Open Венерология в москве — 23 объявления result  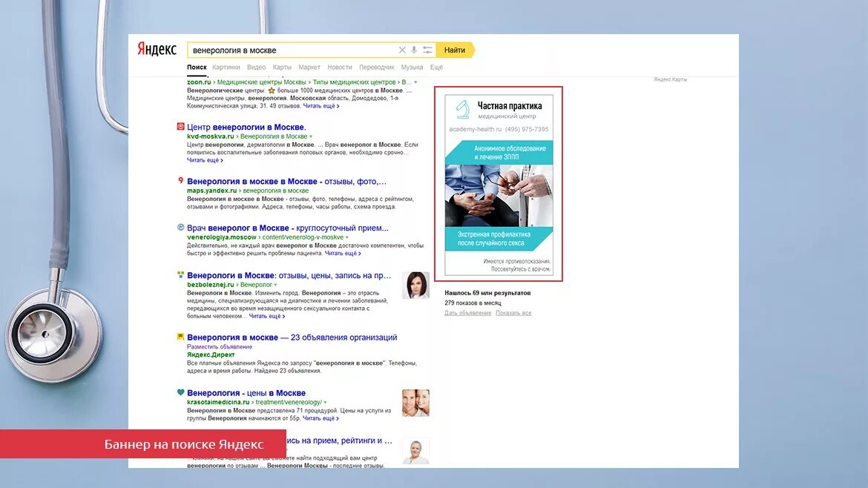coord(292,337)
